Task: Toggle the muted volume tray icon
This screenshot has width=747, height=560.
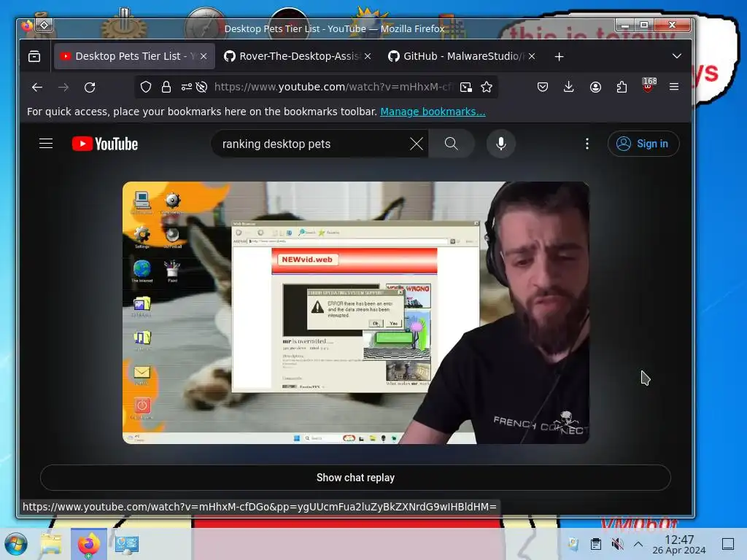Action: tap(617, 544)
